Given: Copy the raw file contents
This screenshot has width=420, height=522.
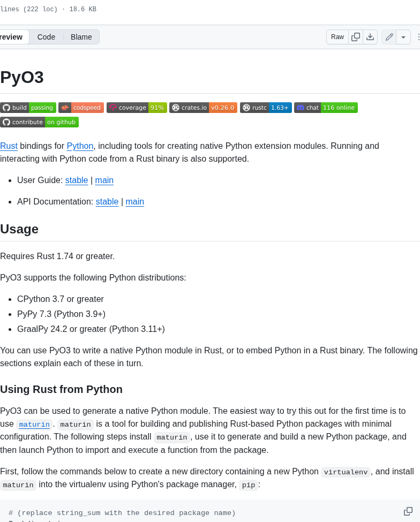Looking at the screenshot, I should 355,37.
